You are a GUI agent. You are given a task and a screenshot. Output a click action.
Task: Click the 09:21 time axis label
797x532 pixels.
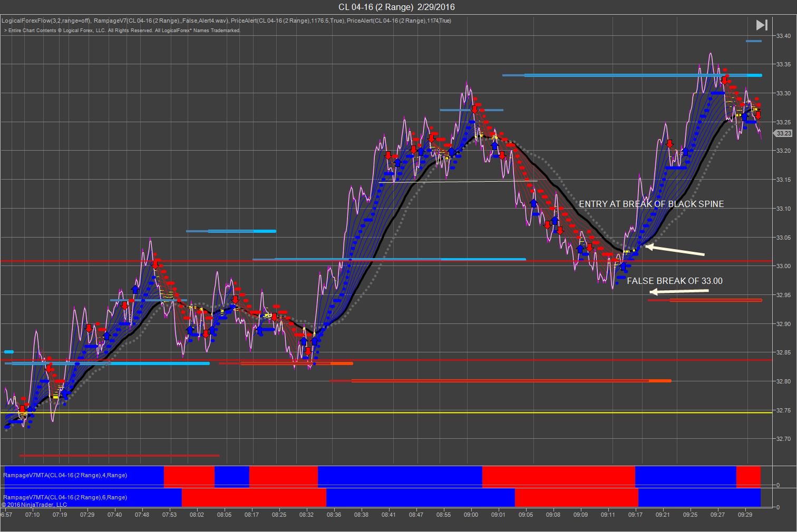coord(663,515)
